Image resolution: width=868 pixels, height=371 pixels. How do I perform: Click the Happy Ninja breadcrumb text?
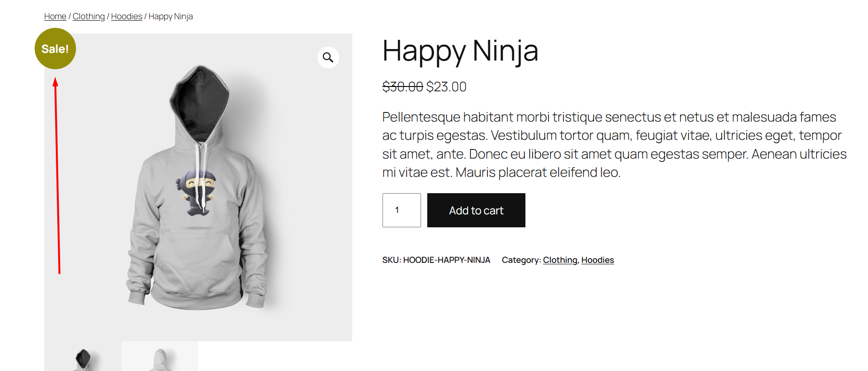point(171,16)
